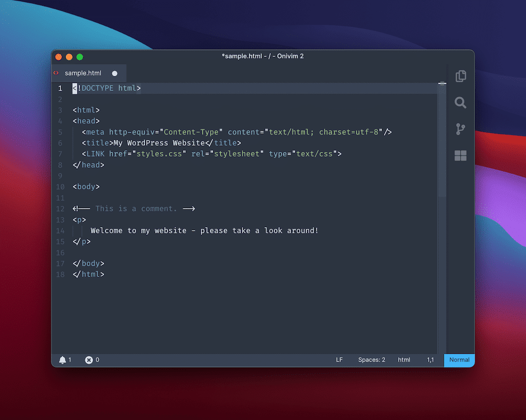Image resolution: width=526 pixels, height=420 pixels.
Task: Open the Search panel icon
Action: click(x=460, y=103)
